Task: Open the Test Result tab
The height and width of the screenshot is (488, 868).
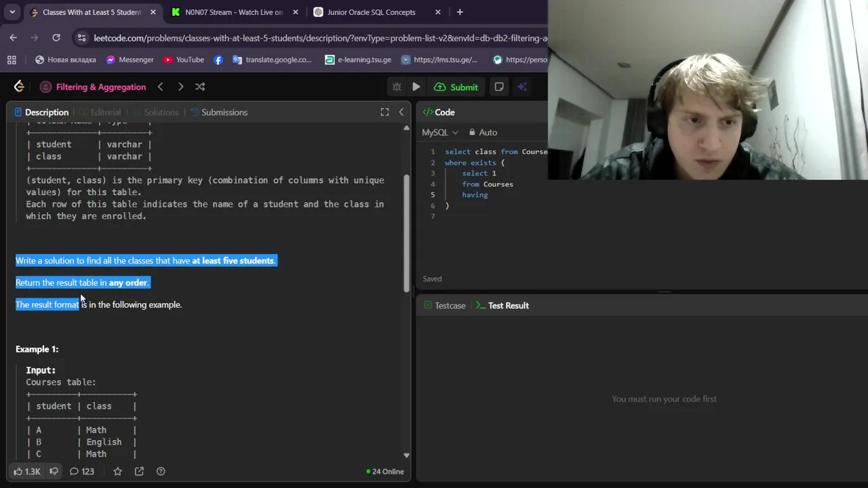Action: pyautogui.click(x=502, y=306)
